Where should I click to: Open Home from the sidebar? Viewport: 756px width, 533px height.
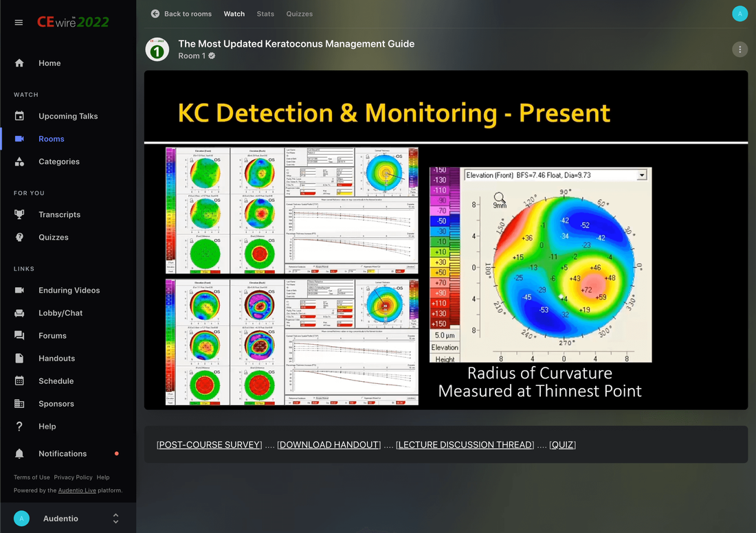tap(49, 63)
